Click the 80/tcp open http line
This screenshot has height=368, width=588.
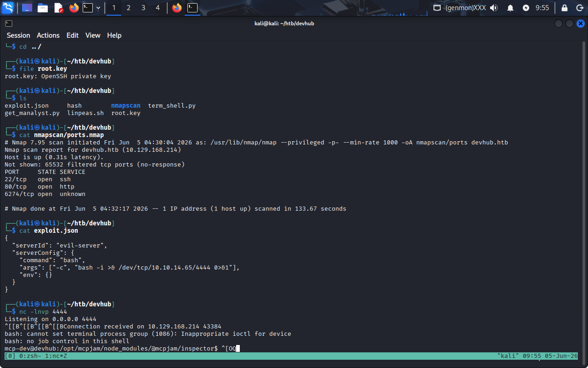[40, 187]
